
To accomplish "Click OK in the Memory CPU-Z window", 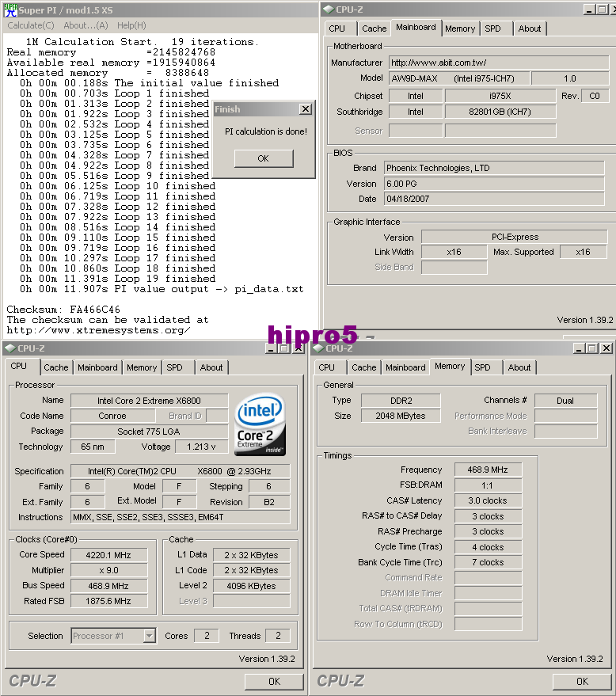I will (582, 682).
